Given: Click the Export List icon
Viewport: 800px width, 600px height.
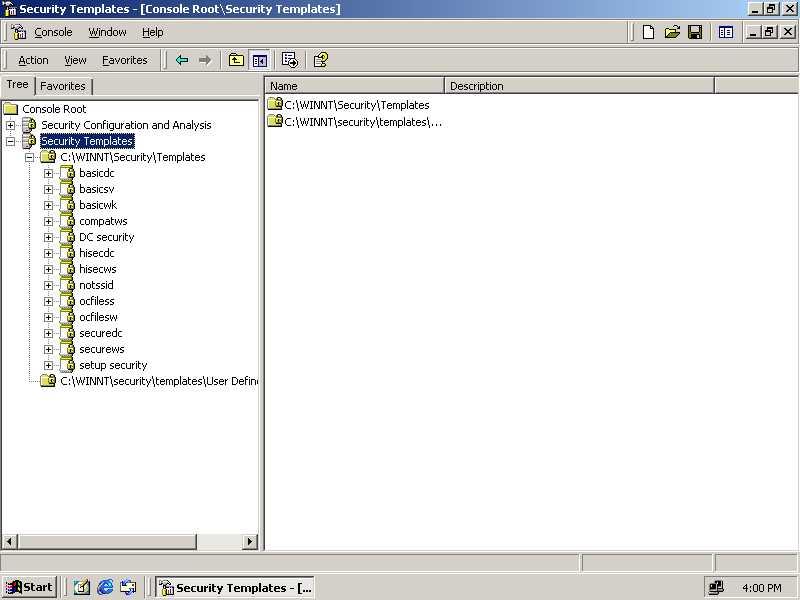Looking at the screenshot, I should 290,60.
